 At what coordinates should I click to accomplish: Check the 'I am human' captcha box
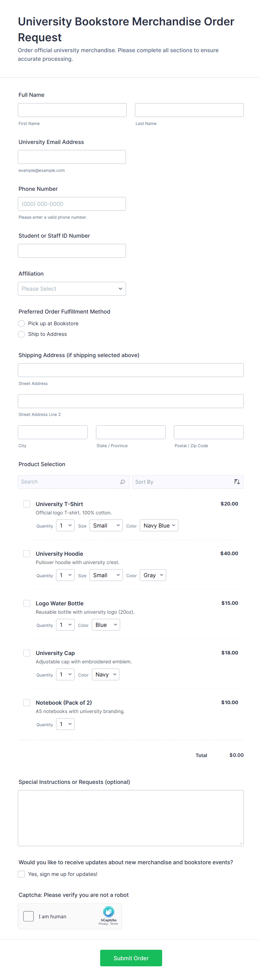click(28, 916)
